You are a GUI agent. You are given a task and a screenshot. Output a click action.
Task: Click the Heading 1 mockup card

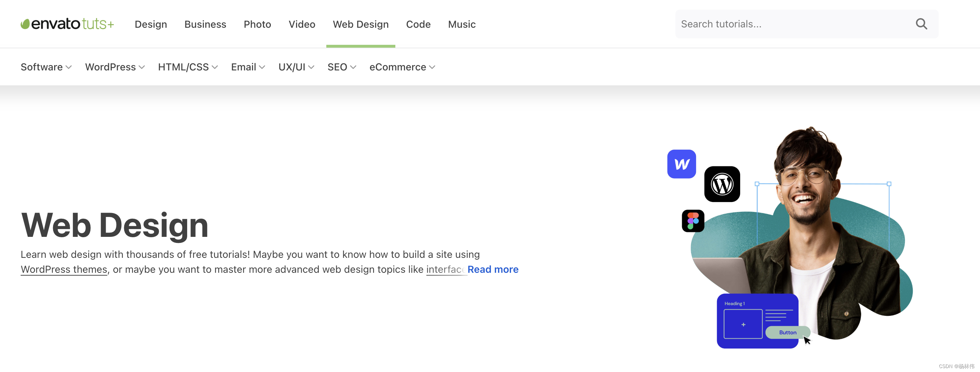pos(757,321)
